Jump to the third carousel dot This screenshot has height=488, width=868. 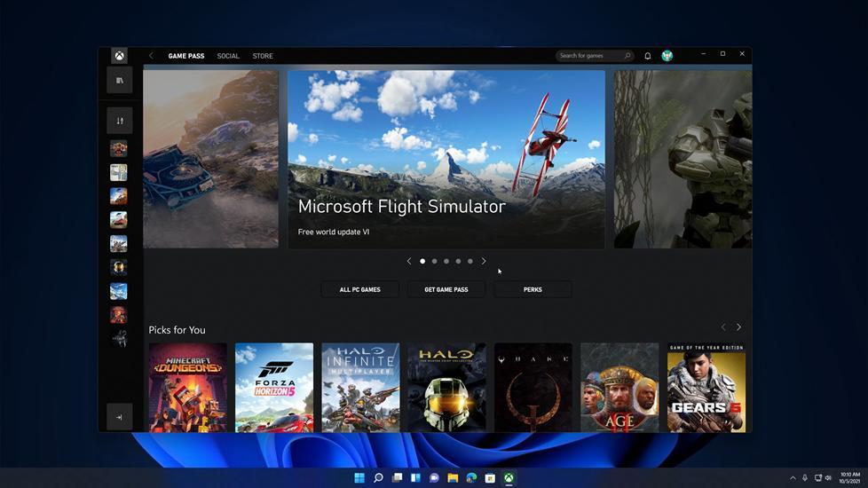tap(446, 261)
